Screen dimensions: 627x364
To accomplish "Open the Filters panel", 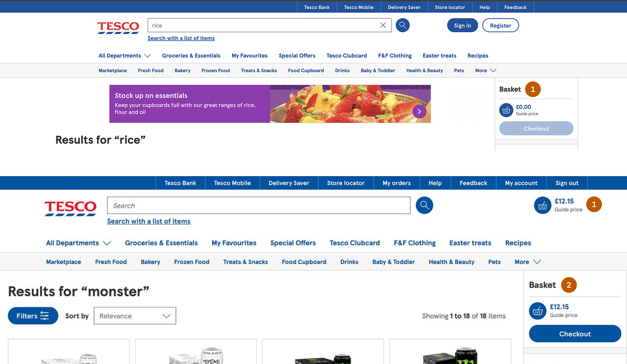I will (33, 316).
